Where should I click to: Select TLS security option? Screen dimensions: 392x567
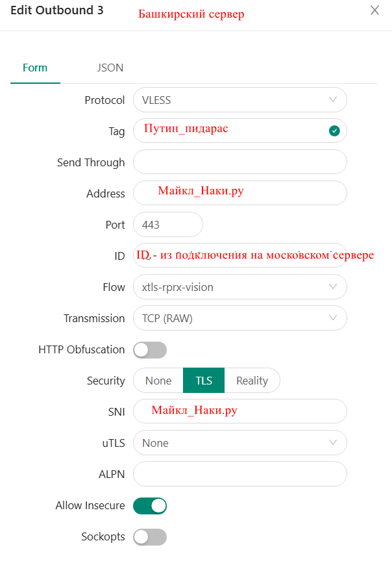tap(204, 381)
